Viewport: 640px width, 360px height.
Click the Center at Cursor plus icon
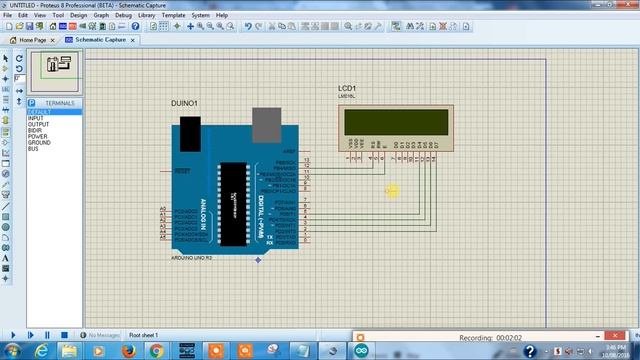click(190, 27)
